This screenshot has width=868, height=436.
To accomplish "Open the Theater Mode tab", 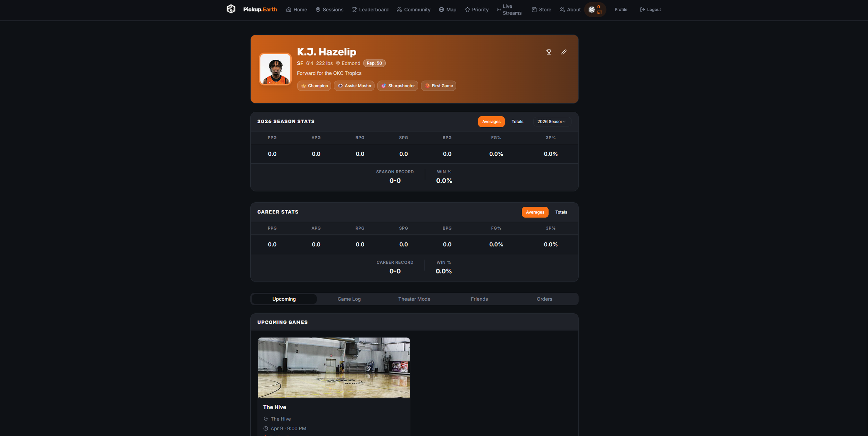I will coord(414,299).
